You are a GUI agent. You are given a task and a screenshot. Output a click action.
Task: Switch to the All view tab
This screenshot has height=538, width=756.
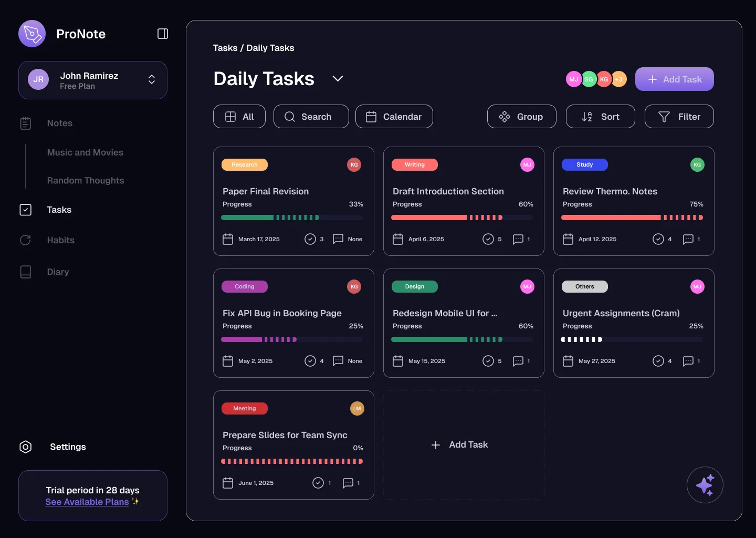[x=239, y=116]
